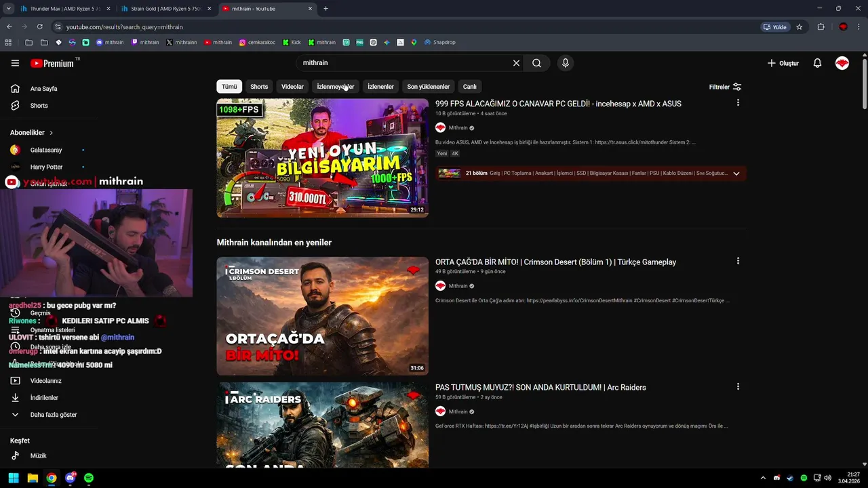The height and width of the screenshot is (488, 868).
Task: Click the Yükle button in address bar
Action: tap(776, 26)
